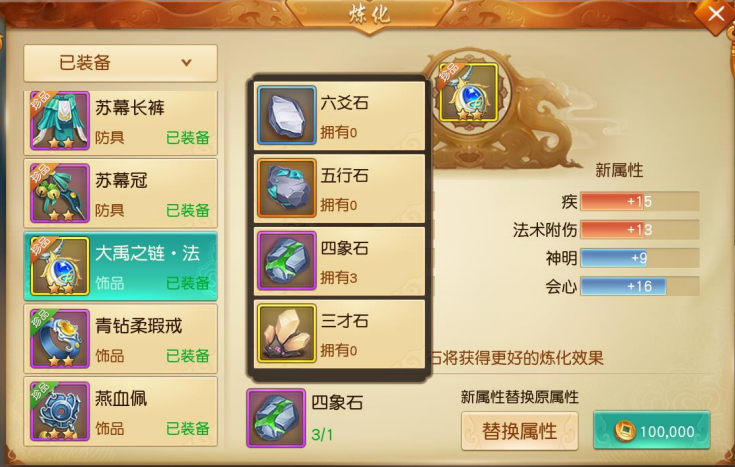Screen dimensions: 735x467
Task: Click the 会心 +16 attribute bar
Action: [x=640, y=286]
